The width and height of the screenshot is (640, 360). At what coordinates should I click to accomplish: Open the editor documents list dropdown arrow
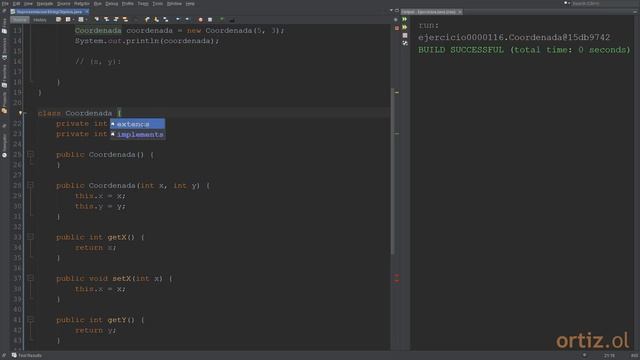391,10
